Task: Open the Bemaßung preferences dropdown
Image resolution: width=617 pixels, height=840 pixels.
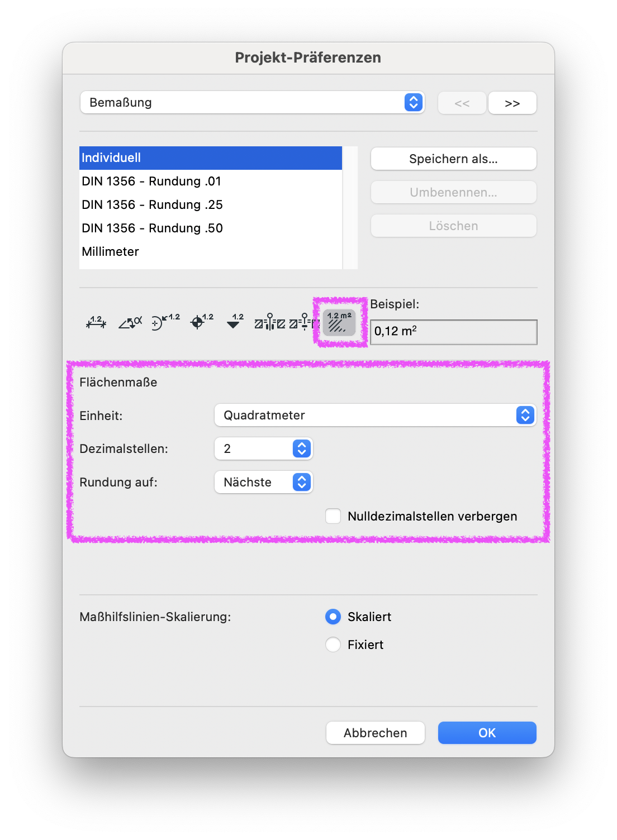Action: click(x=253, y=103)
